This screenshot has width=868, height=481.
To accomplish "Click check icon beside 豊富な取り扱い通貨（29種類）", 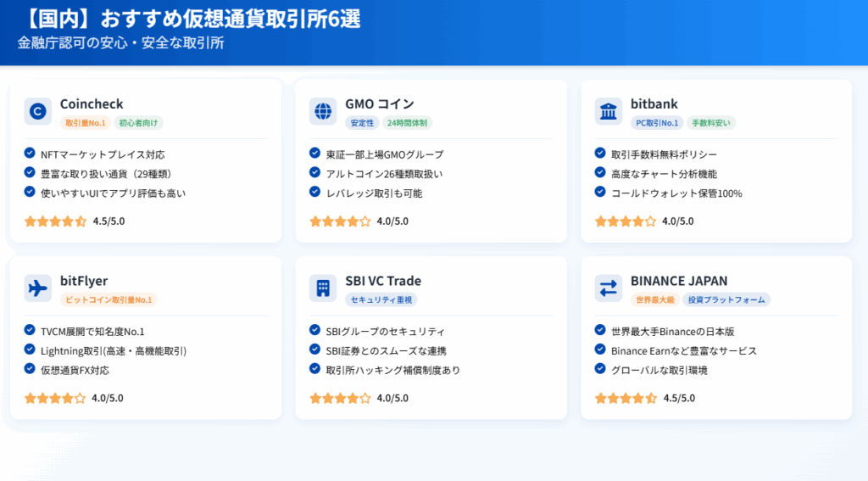I will pyautogui.click(x=30, y=172).
